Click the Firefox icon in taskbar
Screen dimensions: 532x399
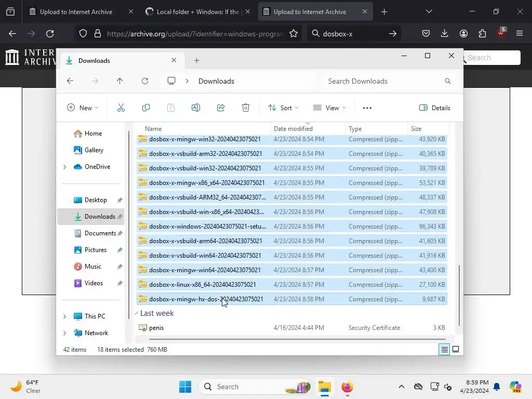point(347,387)
